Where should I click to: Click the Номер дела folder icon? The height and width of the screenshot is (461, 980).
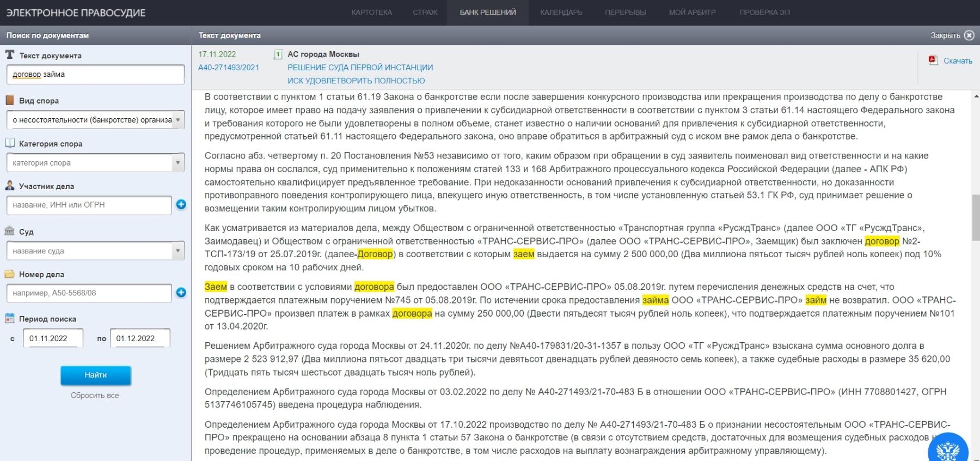point(10,274)
